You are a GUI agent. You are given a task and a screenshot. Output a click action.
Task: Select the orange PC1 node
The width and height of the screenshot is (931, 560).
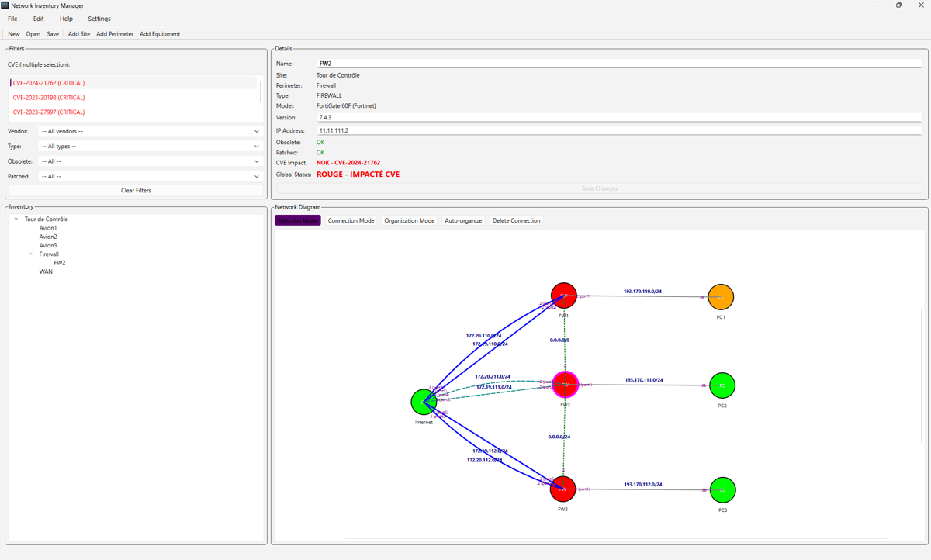coord(721,297)
